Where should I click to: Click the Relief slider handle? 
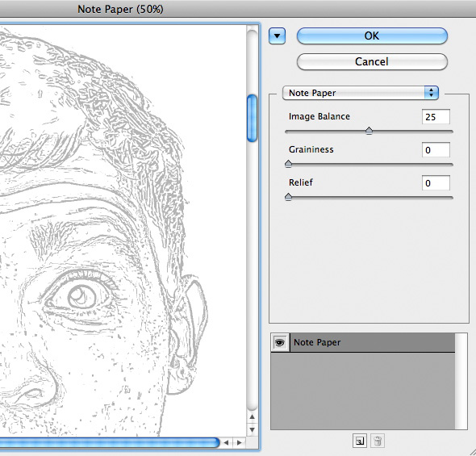(288, 197)
